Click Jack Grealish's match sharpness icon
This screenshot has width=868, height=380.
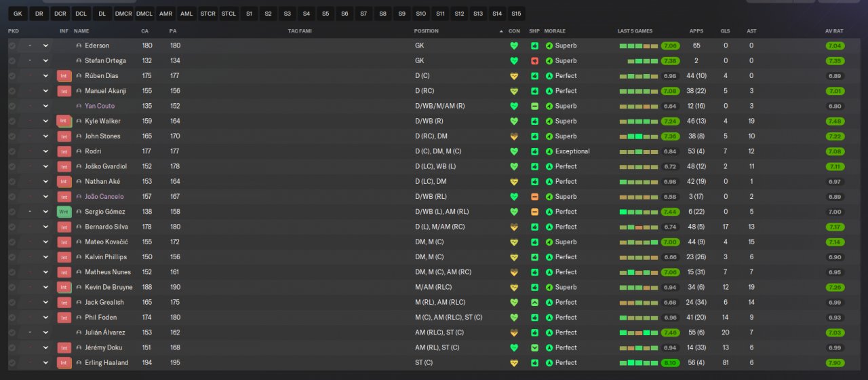534,303
